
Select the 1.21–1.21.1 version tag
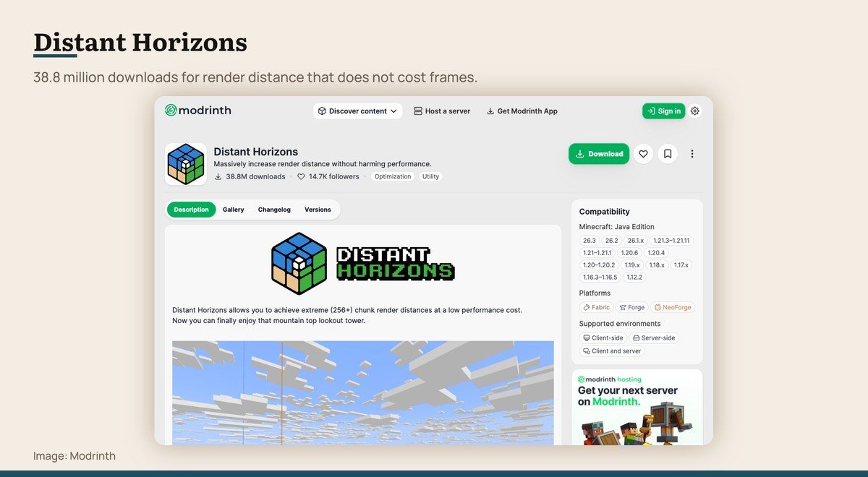[x=597, y=253]
